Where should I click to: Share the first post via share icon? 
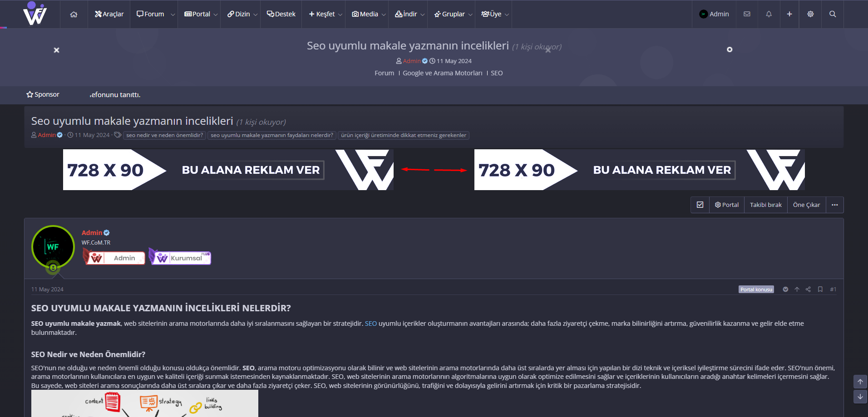pos(809,289)
